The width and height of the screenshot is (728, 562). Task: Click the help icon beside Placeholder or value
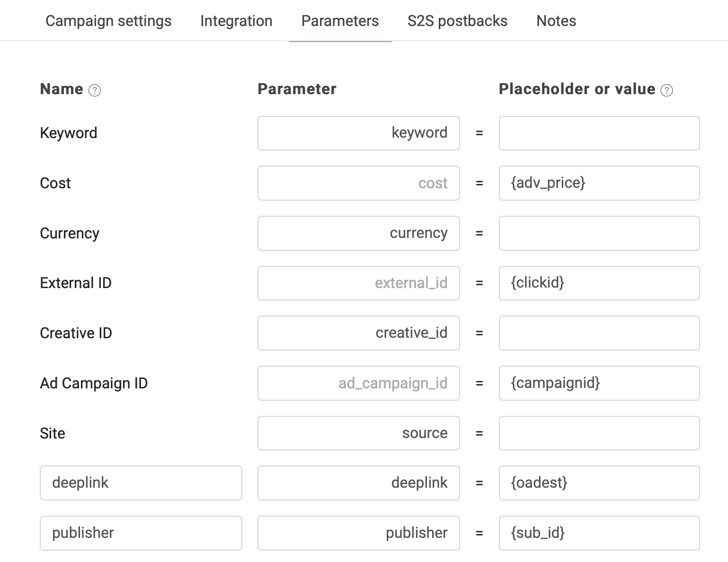[666, 90]
